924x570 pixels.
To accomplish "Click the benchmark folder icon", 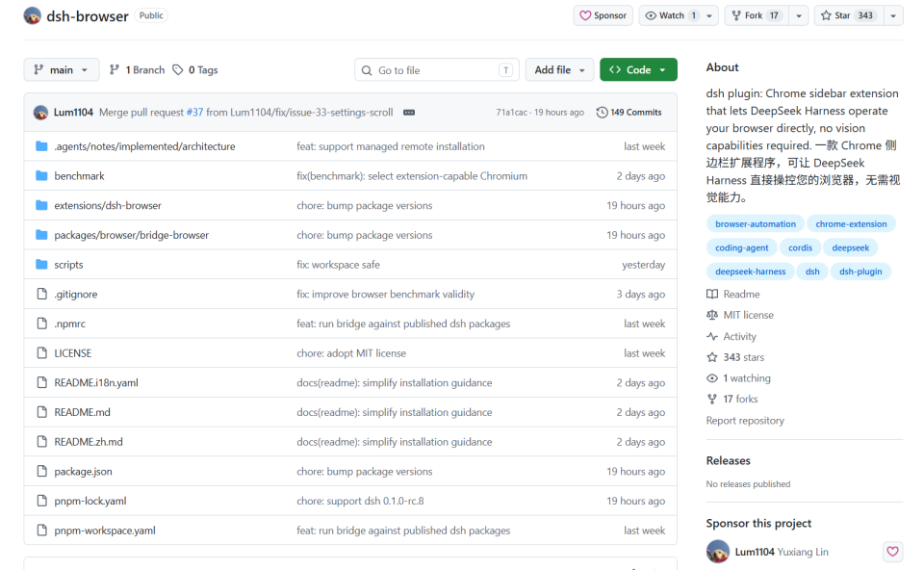I will [41, 175].
